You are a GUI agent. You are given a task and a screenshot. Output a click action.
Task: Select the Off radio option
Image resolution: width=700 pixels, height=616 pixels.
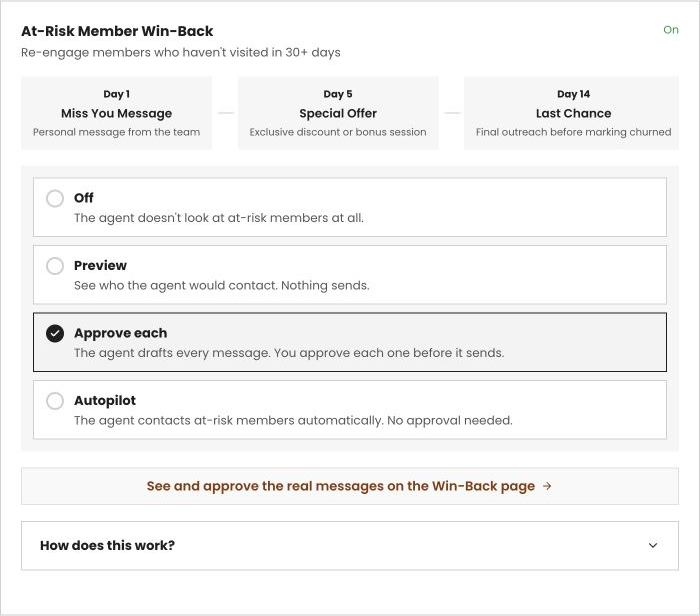tap(350, 207)
